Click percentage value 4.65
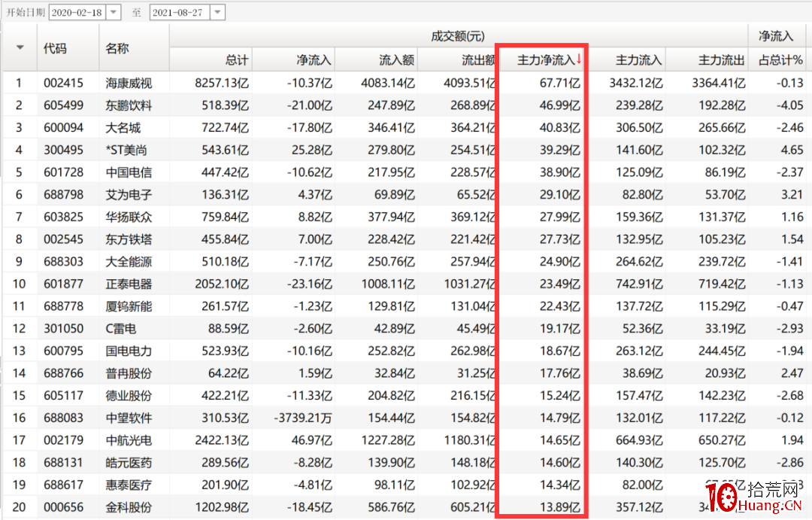The height and width of the screenshot is (520, 812). pos(792,150)
